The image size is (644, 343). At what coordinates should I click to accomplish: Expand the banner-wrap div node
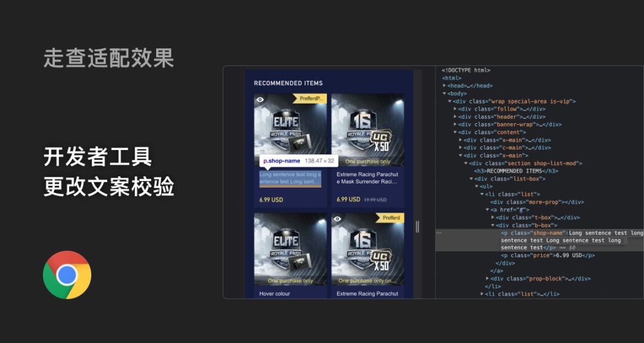(455, 124)
